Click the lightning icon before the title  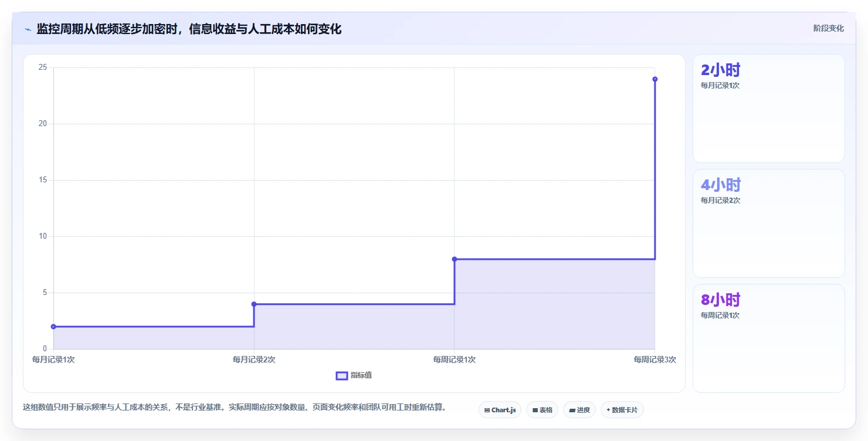pos(28,29)
